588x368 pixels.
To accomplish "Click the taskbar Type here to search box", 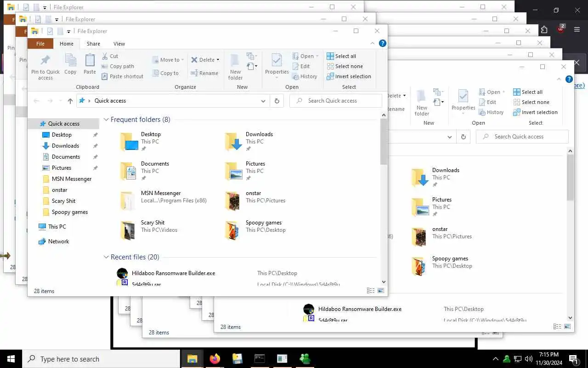I will pos(101,359).
